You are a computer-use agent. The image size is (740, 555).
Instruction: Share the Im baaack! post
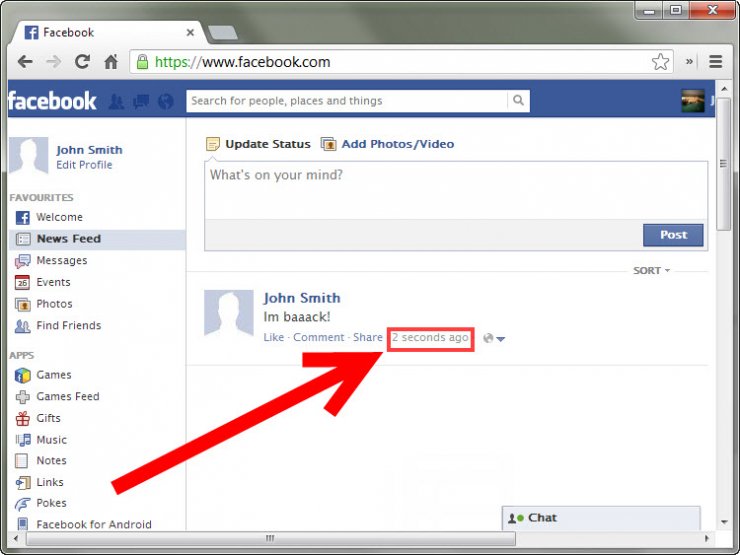coord(368,337)
